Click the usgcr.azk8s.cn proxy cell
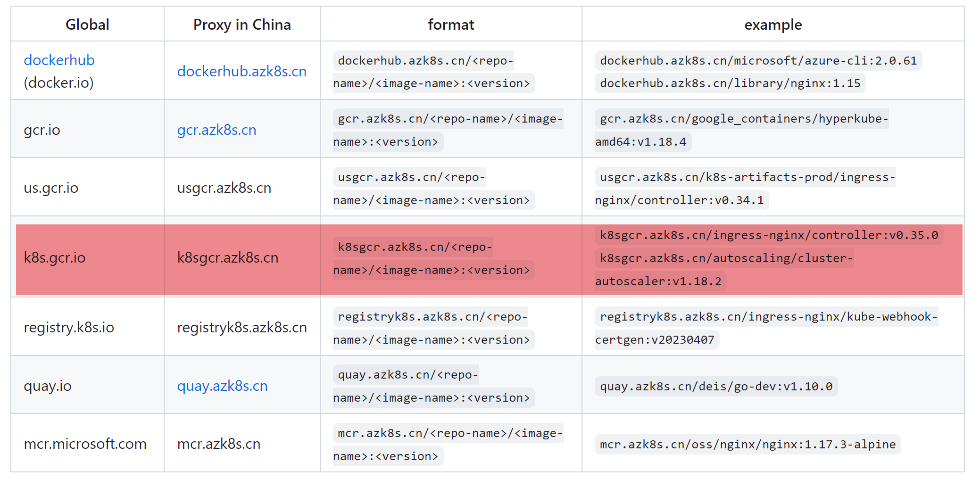980x487 pixels. point(224,188)
